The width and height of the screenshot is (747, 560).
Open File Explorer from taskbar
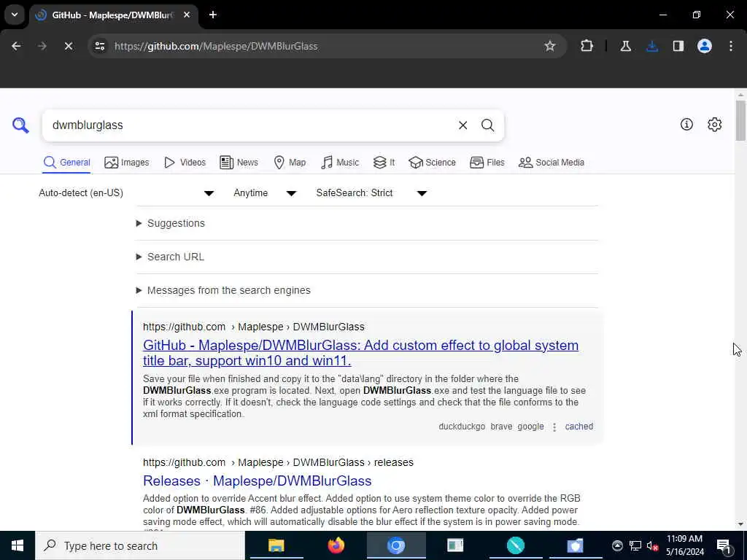[276, 545]
